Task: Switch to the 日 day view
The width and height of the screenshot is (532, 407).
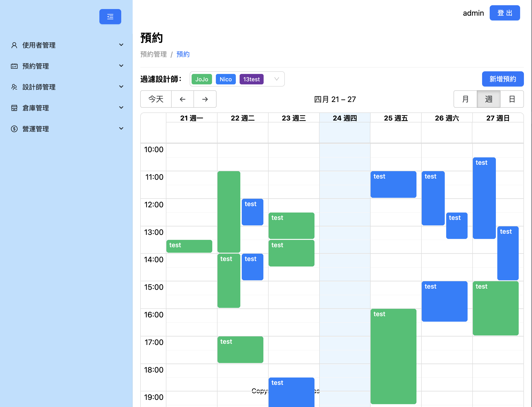Action: pyautogui.click(x=512, y=99)
